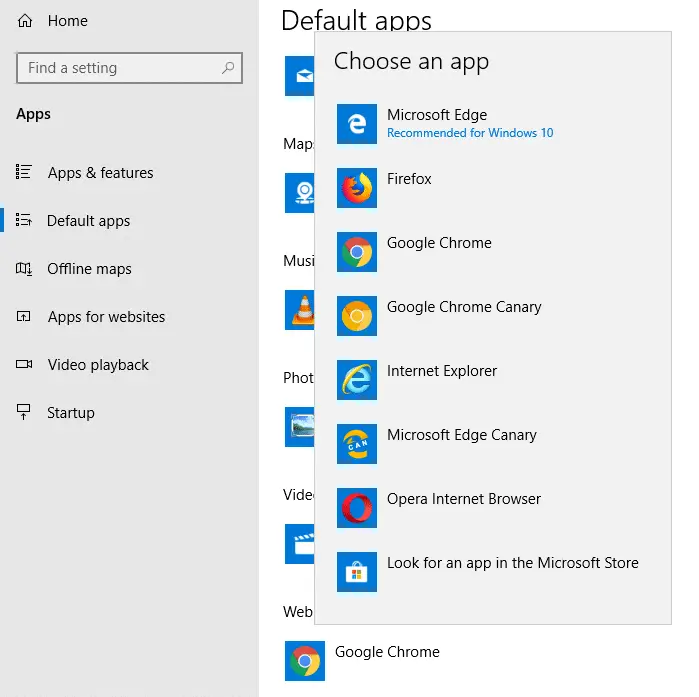Open the Microsoft Store bag icon
Viewport: 699px width, 697px height.
(357, 572)
